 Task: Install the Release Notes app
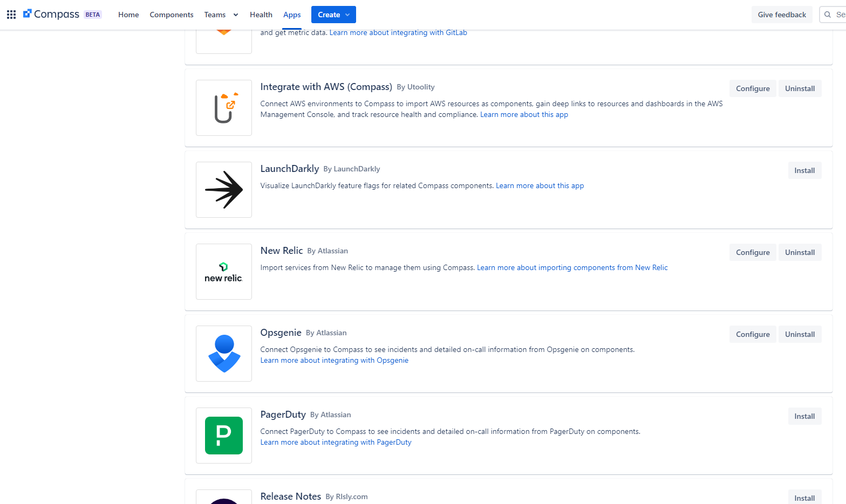point(804,498)
